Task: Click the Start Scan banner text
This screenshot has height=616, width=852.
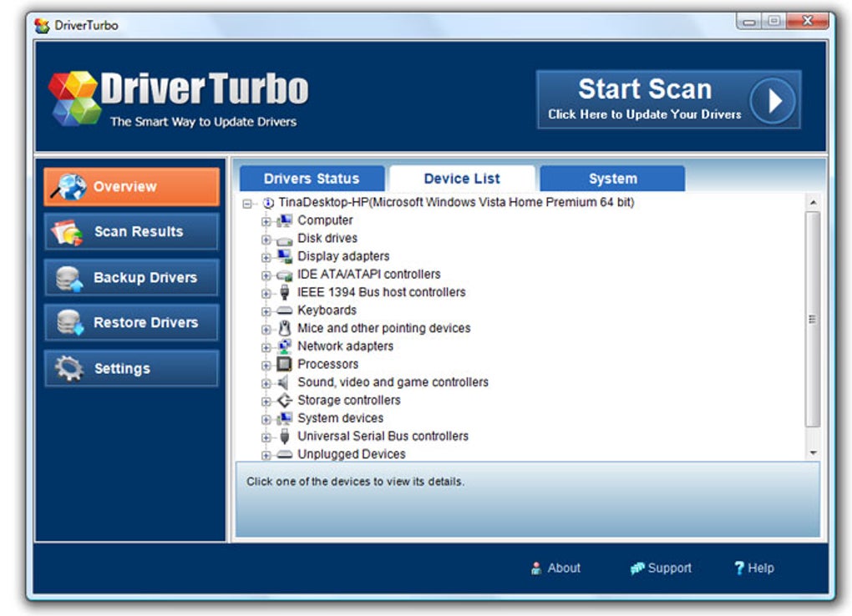Action: [x=645, y=88]
